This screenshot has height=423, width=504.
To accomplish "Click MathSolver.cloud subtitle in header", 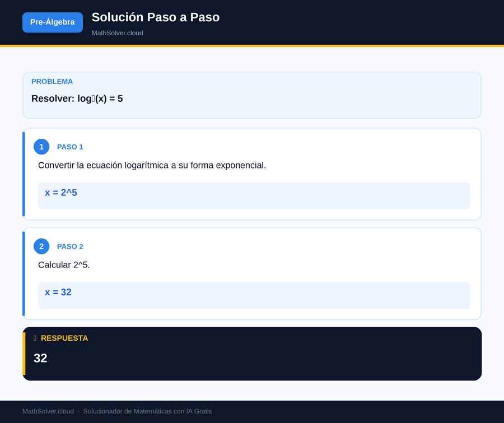I will tap(118, 33).
